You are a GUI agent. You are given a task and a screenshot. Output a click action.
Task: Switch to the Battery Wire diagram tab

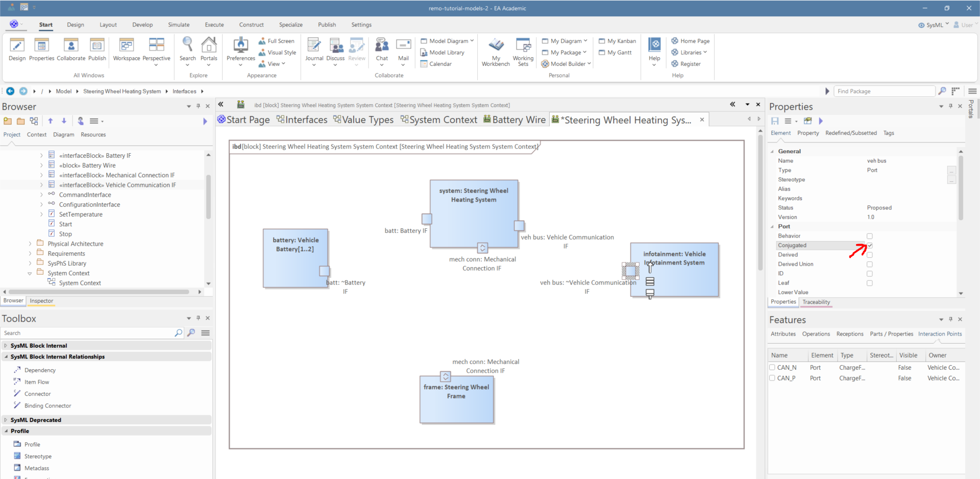click(x=514, y=119)
